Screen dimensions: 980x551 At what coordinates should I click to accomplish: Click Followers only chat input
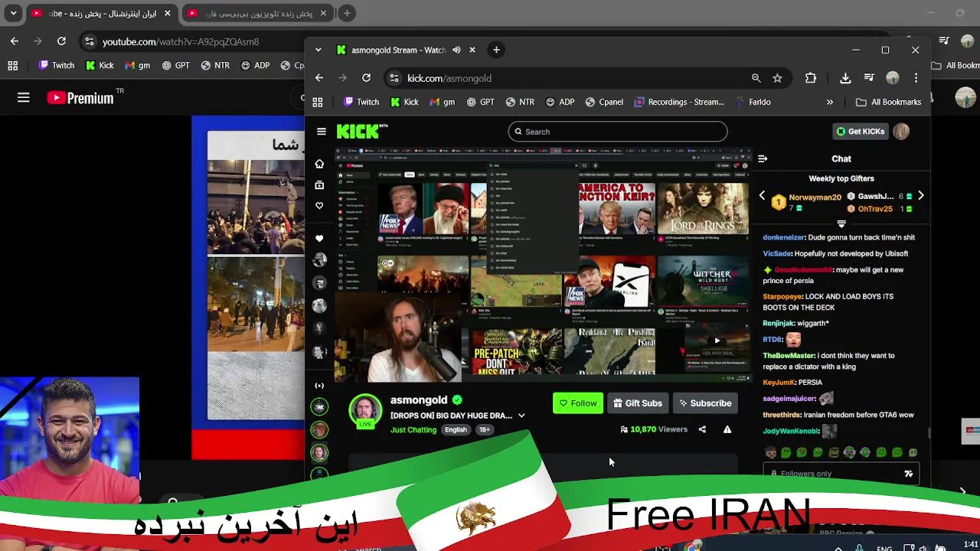pos(841,474)
